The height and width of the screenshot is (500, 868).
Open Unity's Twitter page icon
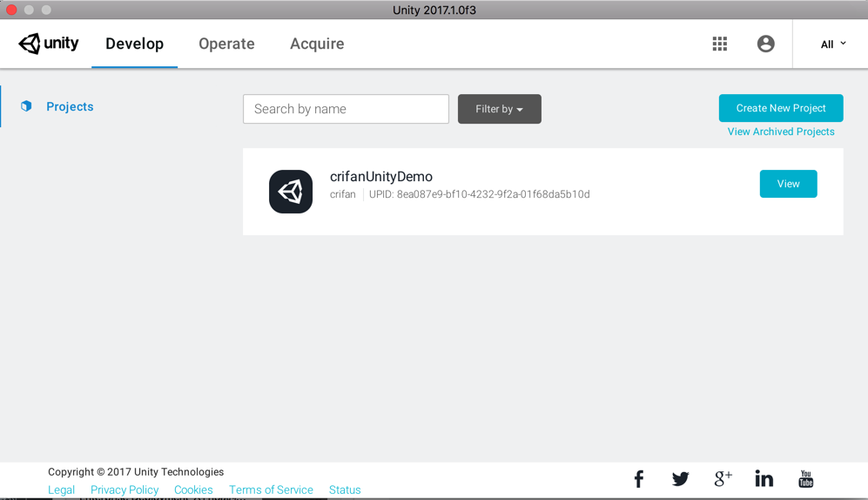[680, 479]
